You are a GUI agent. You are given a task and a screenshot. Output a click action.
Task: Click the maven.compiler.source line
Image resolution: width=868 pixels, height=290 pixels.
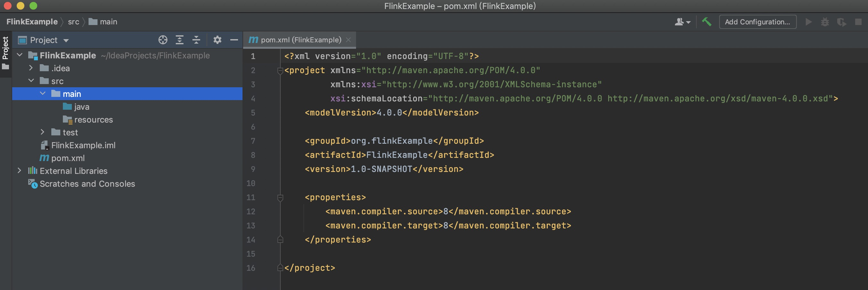tap(448, 211)
